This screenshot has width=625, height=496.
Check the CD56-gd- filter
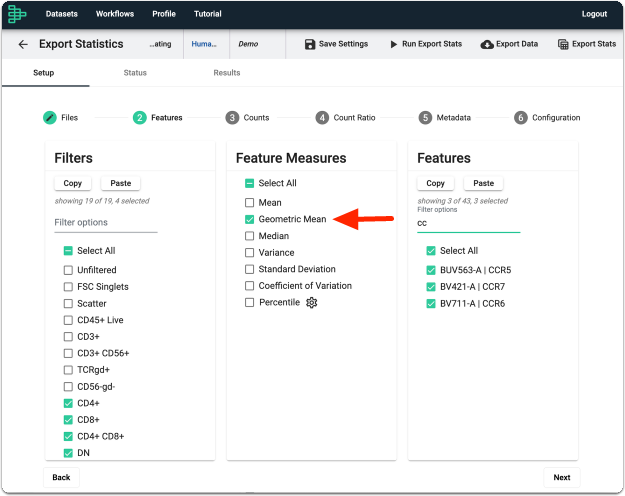point(68,387)
